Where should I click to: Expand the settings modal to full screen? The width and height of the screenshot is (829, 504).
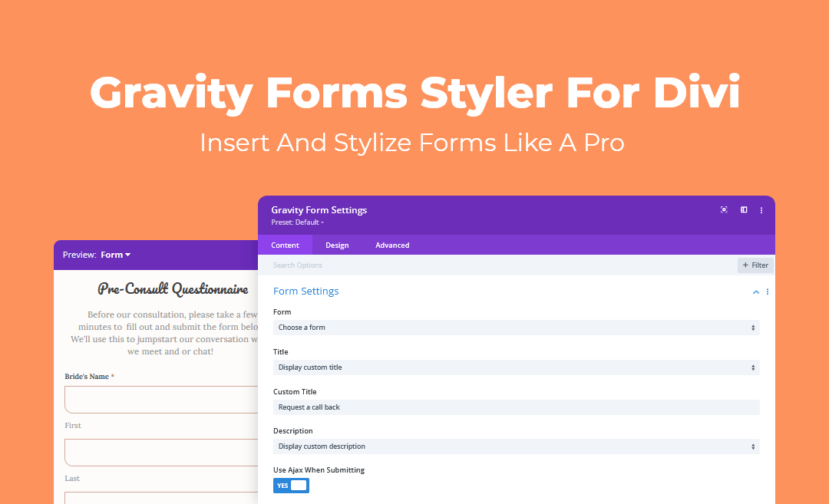pyautogui.click(x=743, y=209)
